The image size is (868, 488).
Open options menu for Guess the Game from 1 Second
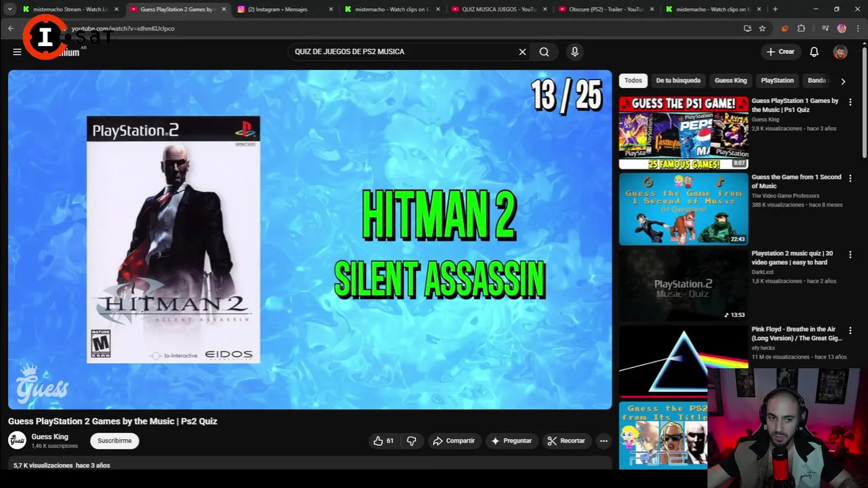pos(850,178)
